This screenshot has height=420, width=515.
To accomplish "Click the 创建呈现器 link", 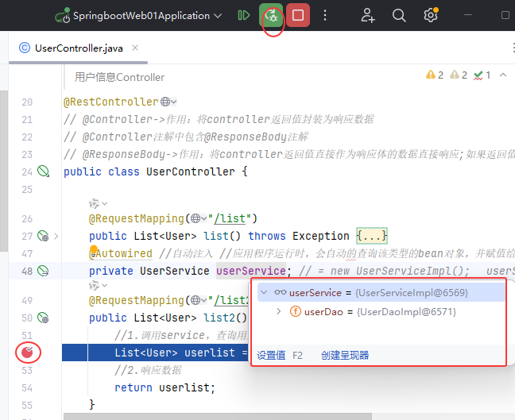I will (x=345, y=355).
